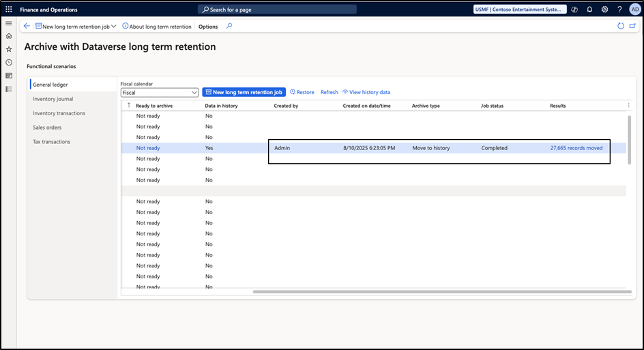Open Favorites star in left sidebar
Screen dimensions: 644x350
(9, 49)
